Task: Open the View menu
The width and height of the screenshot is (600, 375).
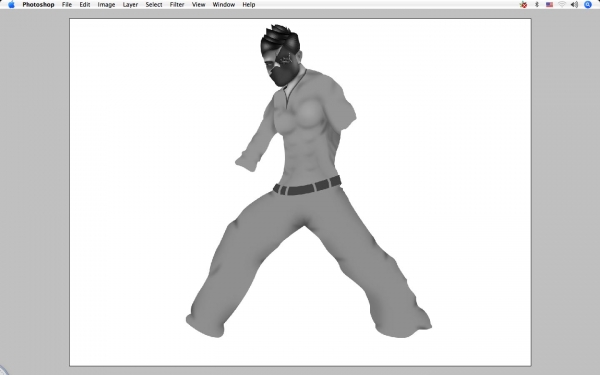Action: pyautogui.click(x=199, y=5)
